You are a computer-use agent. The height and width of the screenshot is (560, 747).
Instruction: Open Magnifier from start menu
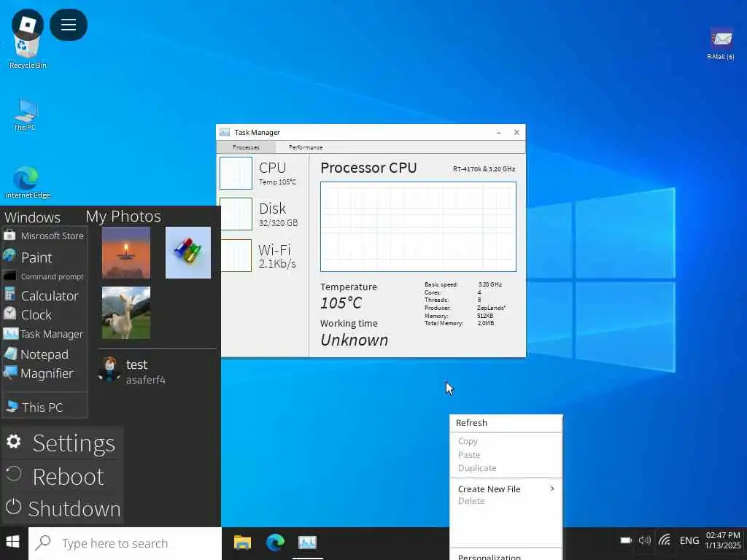click(39, 373)
